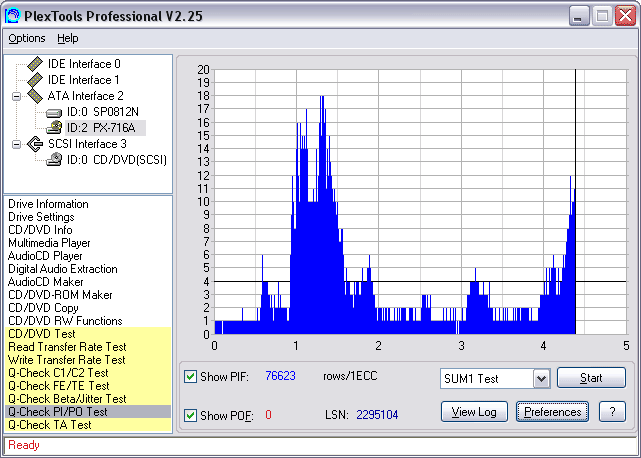Image resolution: width=641 pixels, height=458 pixels.
Task: Open AudioCD Maker function
Action: pyautogui.click(x=45, y=282)
